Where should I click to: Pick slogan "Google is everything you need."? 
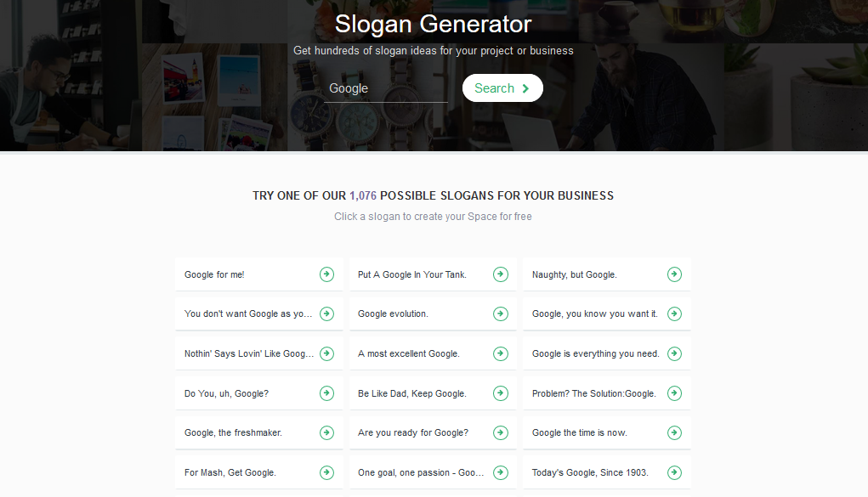pyautogui.click(x=607, y=353)
